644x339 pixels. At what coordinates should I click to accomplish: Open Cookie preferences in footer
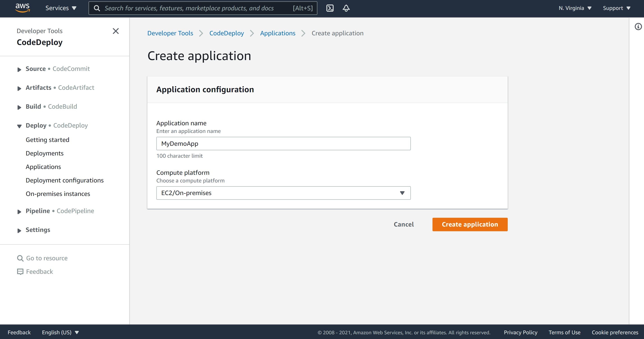tap(615, 332)
